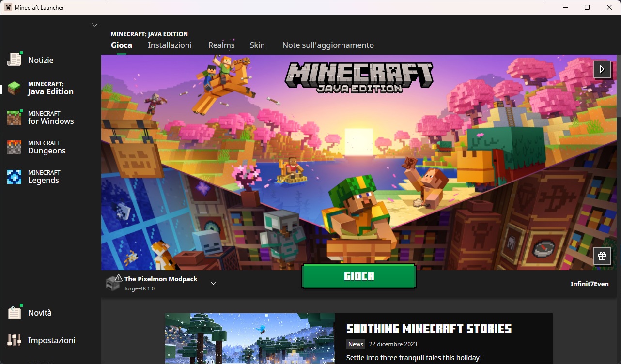Open the Realms tab
The width and height of the screenshot is (621, 364).
(x=221, y=45)
